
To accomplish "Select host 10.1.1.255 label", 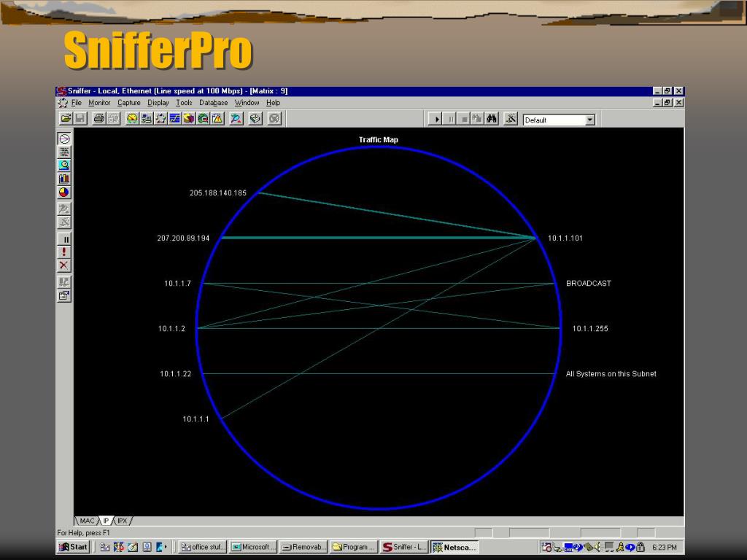I will pyautogui.click(x=590, y=329).
